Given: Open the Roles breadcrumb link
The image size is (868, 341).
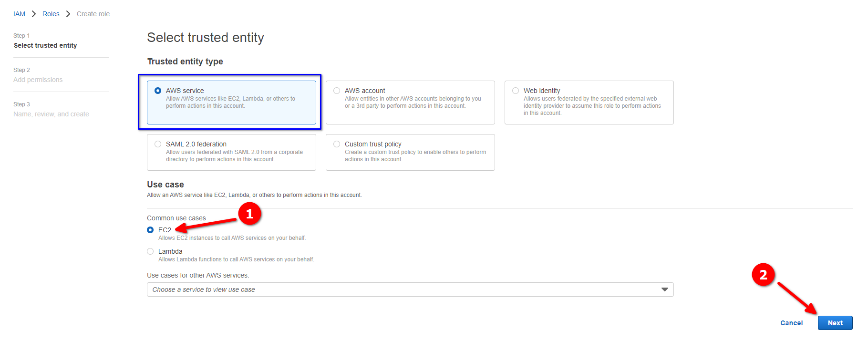Looking at the screenshot, I should point(51,14).
